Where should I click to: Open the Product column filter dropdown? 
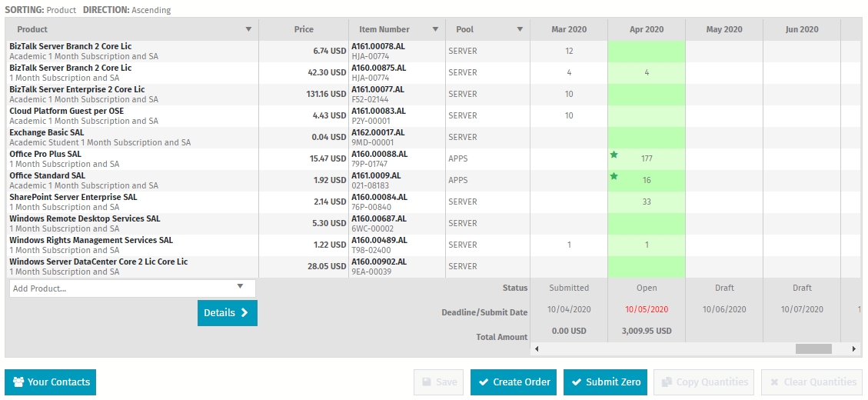point(248,29)
